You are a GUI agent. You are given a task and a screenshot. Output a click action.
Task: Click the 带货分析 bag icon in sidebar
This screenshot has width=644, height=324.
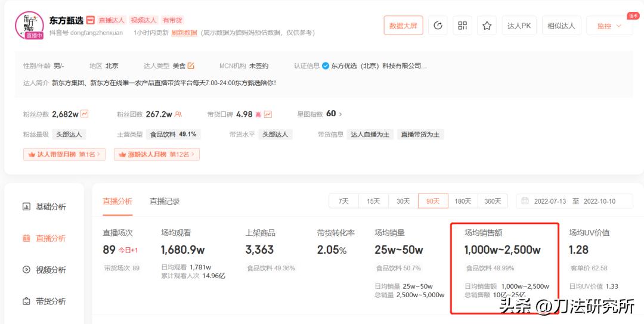coord(26,301)
